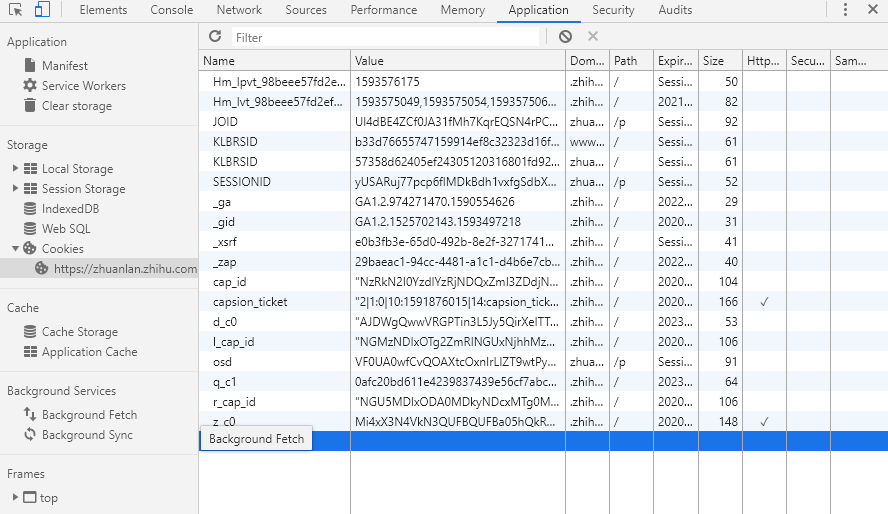Sort by the SameSite column header
The height and width of the screenshot is (514, 888).
pos(859,61)
